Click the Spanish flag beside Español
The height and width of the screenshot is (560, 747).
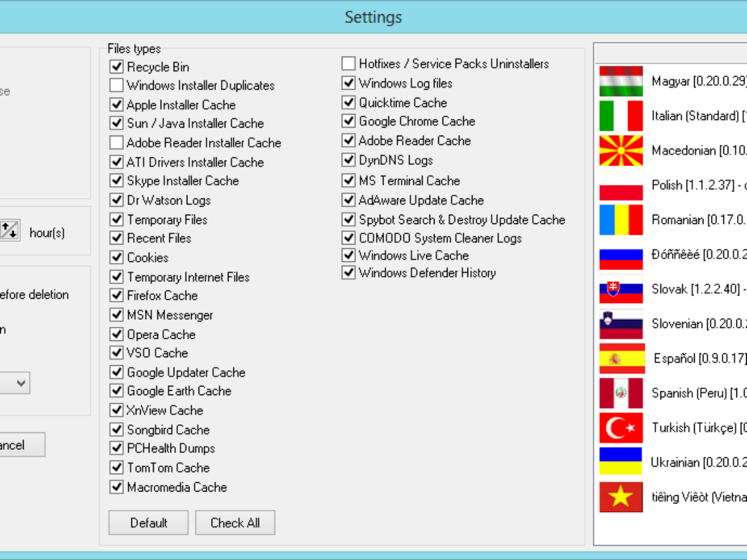point(621,358)
